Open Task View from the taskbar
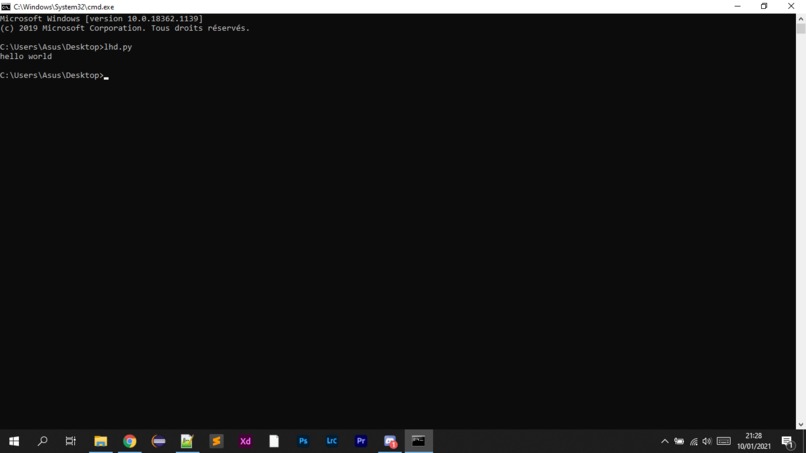Image resolution: width=806 pixels, height=453 pixels. [x=71, y=441]
